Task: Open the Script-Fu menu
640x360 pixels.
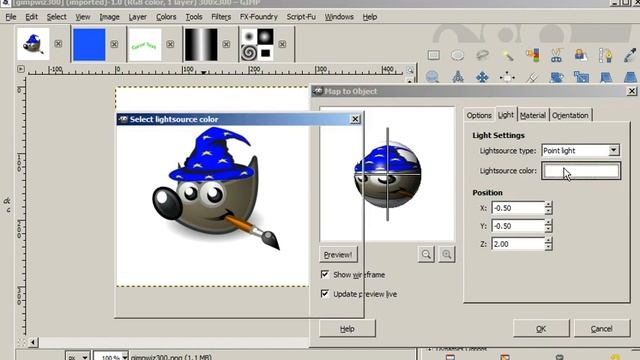Action: point(301,17)
